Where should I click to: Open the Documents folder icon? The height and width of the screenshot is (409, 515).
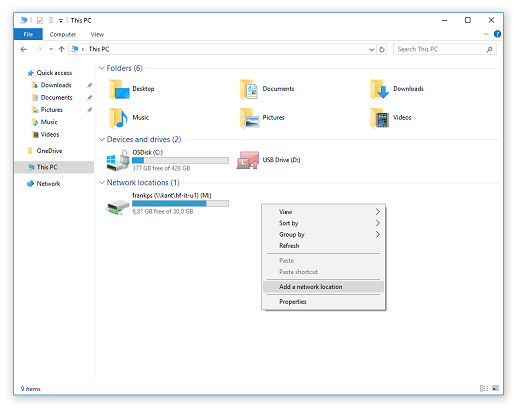pos(249,89)
